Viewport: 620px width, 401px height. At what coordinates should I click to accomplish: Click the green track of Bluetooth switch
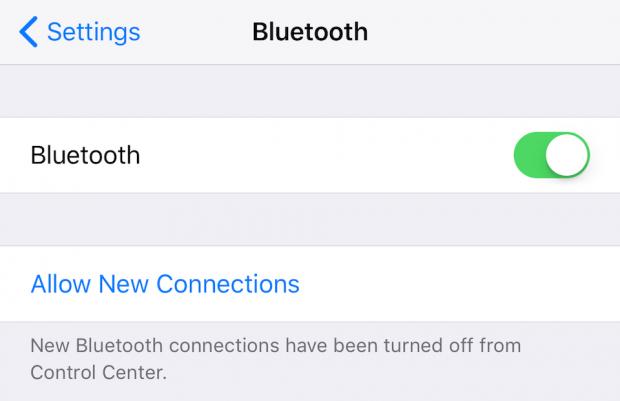tap(529, 155)
